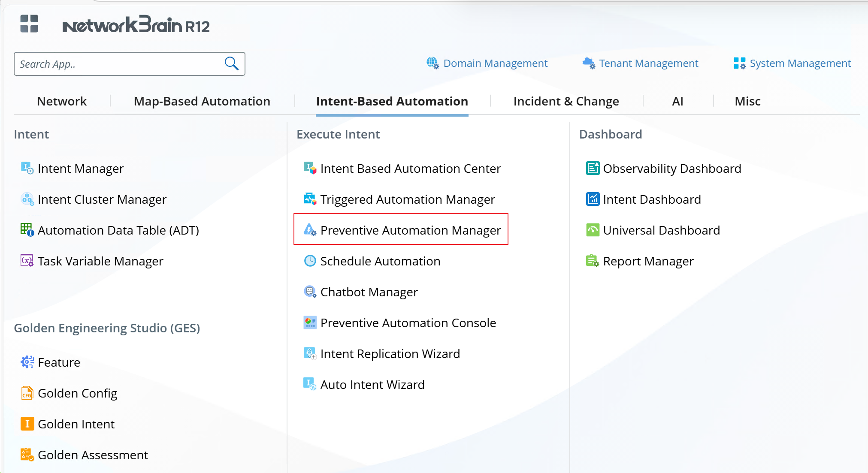Open the Domain Management link
868x473 pixels.
coord(495,63)
